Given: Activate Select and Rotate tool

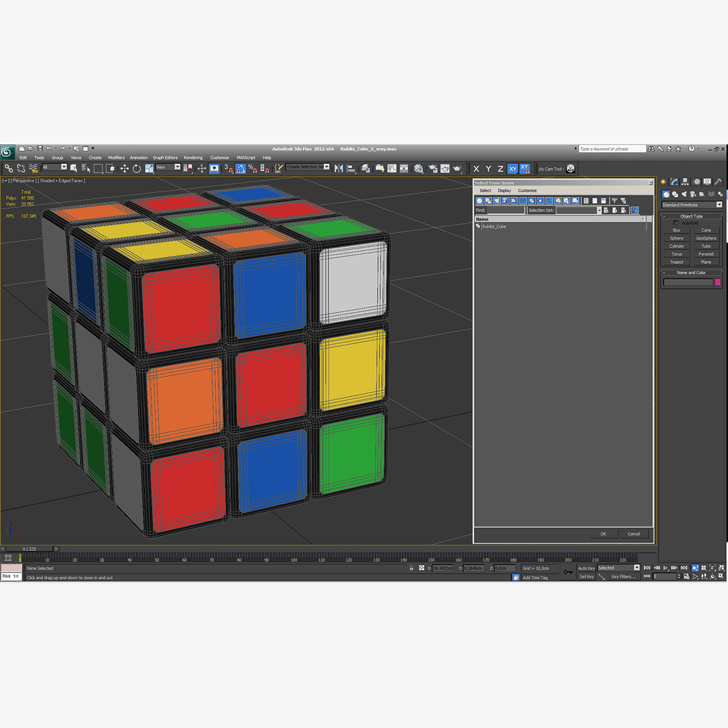Looking at the screenshot, I should tap(136, 168).
